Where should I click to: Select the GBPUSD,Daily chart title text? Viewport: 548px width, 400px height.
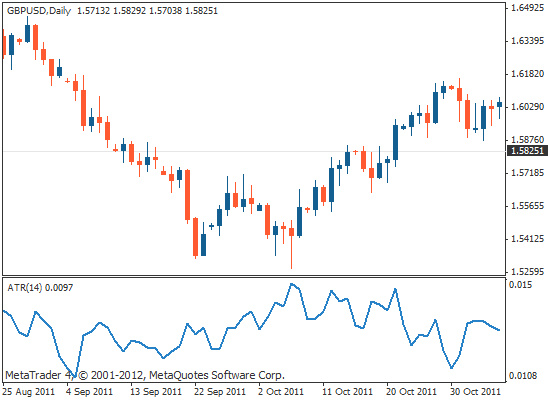pyautogui.click(x=39, y=11)
